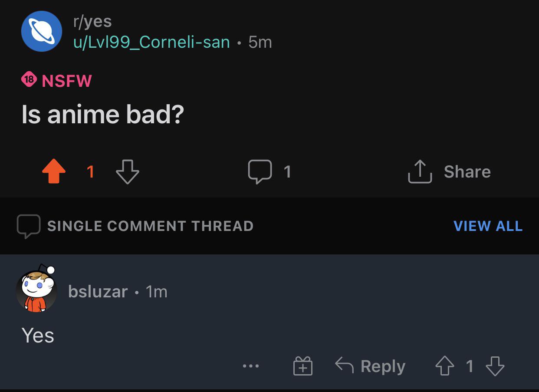Tap the NSFW 18 badge icon
The height and width of the screenshot is (392, 539).
[x=29, y=80]
